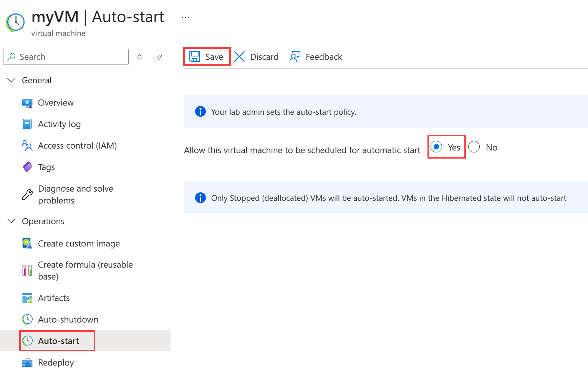
Task: Click the more options ellipsis by title
Action: coord(186,18)
